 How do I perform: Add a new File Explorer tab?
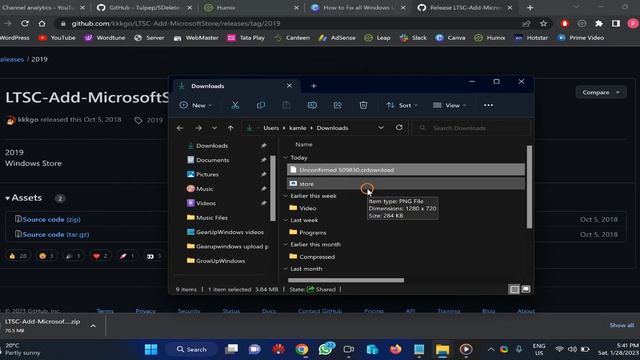pyautogui.click(x=313, y=86)
